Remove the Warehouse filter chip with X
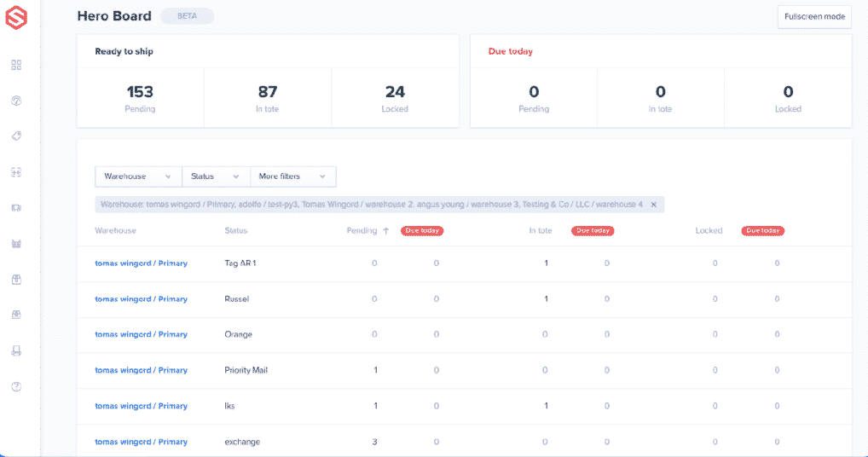The width and height of the screenshot is (868, 457). coord(654,205)
